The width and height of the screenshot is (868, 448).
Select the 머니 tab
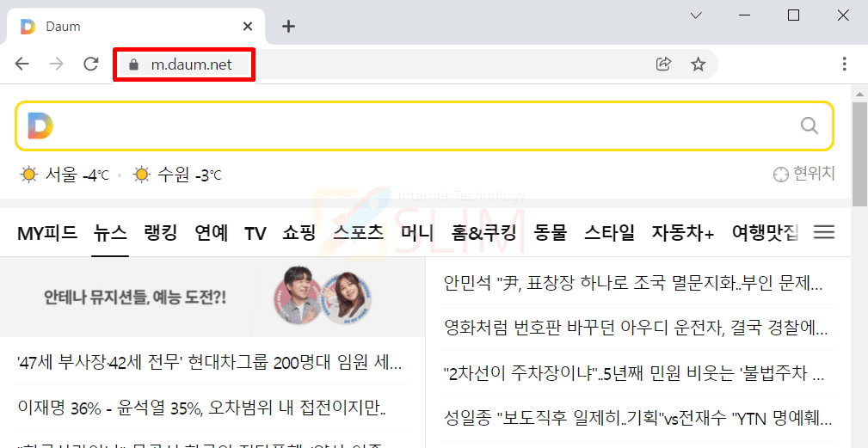(x=417, y=233)
